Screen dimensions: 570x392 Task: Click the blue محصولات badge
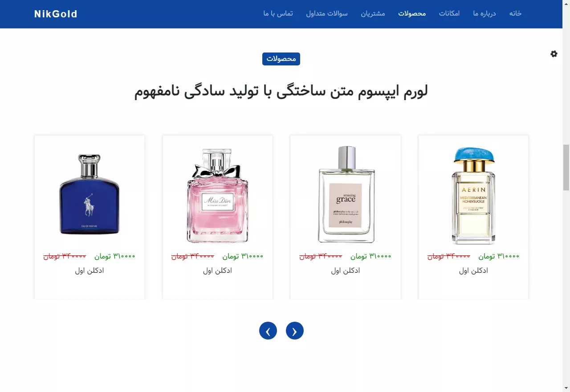pos(281,59)
